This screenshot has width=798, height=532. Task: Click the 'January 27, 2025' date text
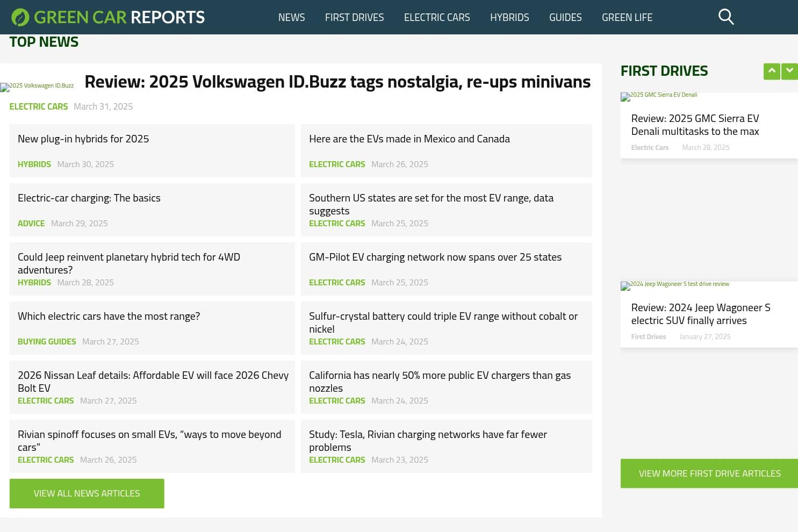point(705,336)
